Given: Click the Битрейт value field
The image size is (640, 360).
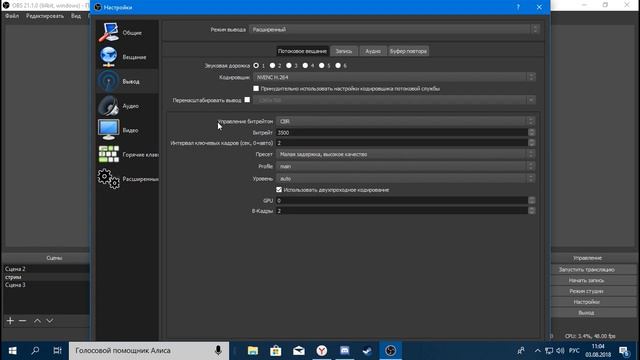Looking at the screenshot, I should 402,132.
